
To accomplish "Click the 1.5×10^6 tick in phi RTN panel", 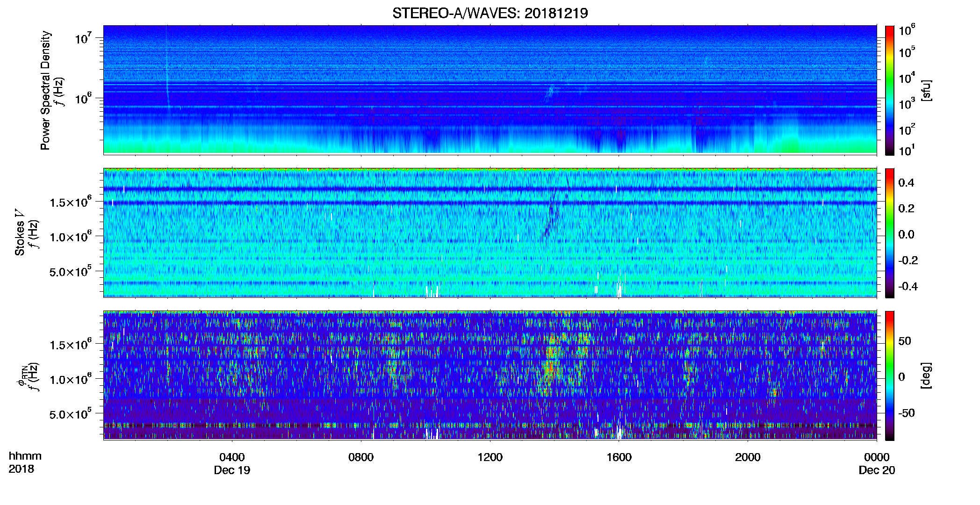I will click(71, 344).
